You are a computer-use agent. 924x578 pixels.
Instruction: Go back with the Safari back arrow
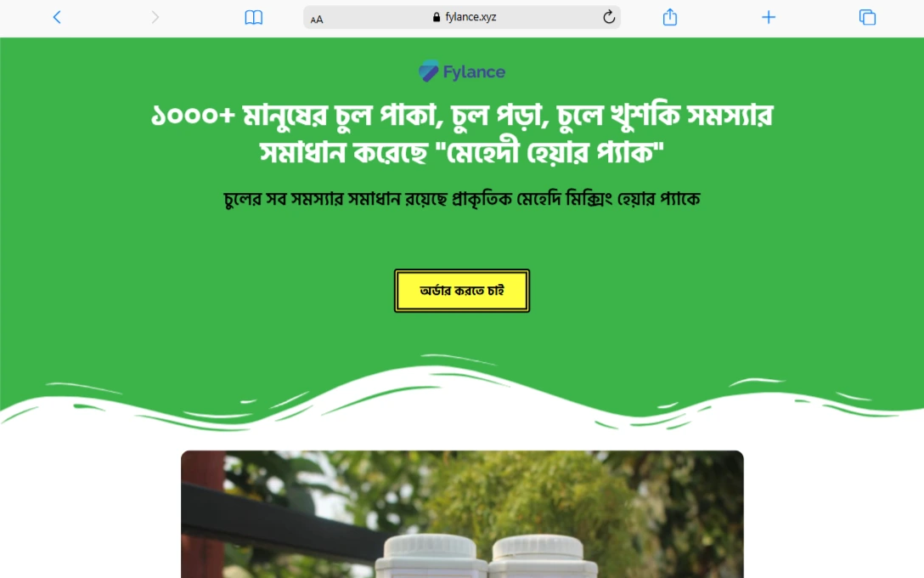point(57,17)
